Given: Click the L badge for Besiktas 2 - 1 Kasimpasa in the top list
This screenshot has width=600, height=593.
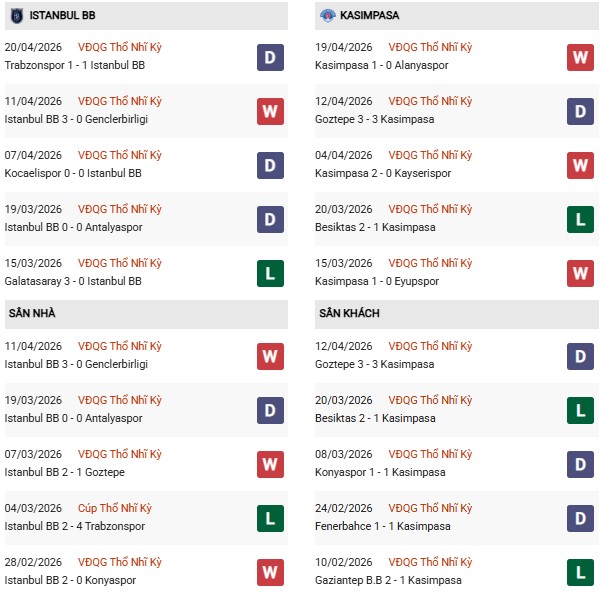Looking at the screenshot, I should [580, 219].
